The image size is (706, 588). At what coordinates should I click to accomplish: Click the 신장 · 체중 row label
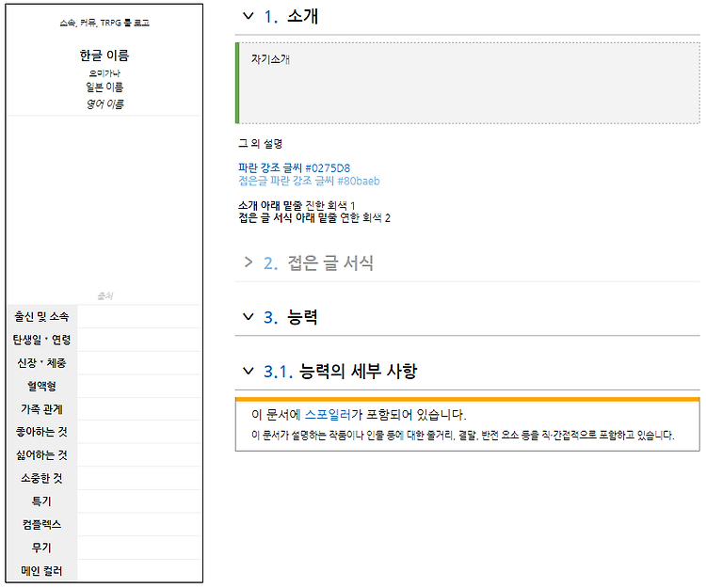(41, 363)
